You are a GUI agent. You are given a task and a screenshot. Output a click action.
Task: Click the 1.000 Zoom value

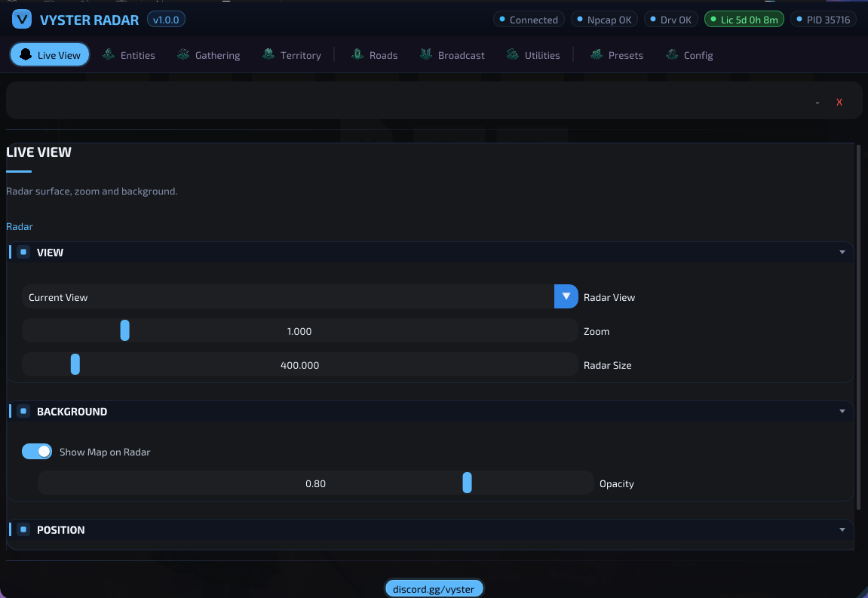click(x=299, y=331)
